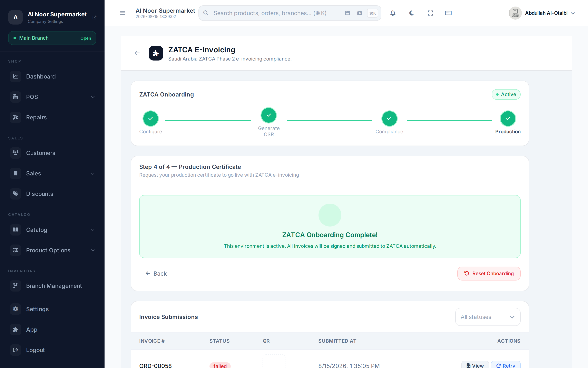Click the camera icon in search bar
Viewport: 588px width, 368px height.
point(360,13)
